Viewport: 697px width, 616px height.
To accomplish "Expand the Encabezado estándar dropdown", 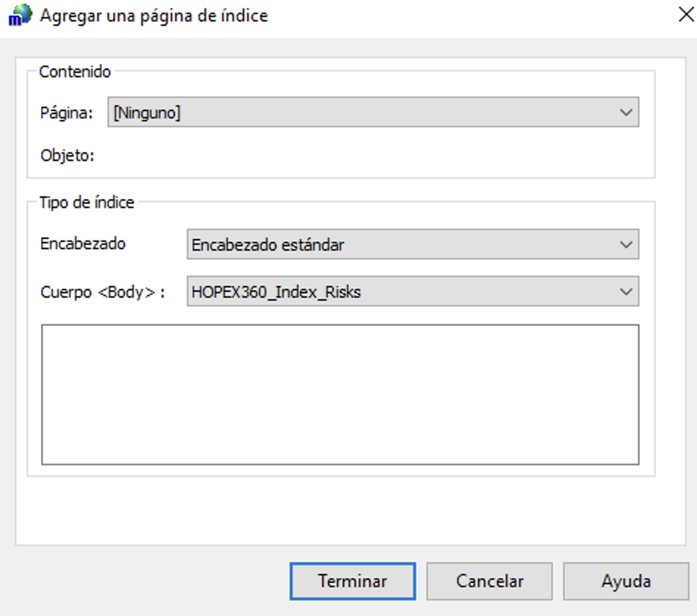I will coord(412,244).
